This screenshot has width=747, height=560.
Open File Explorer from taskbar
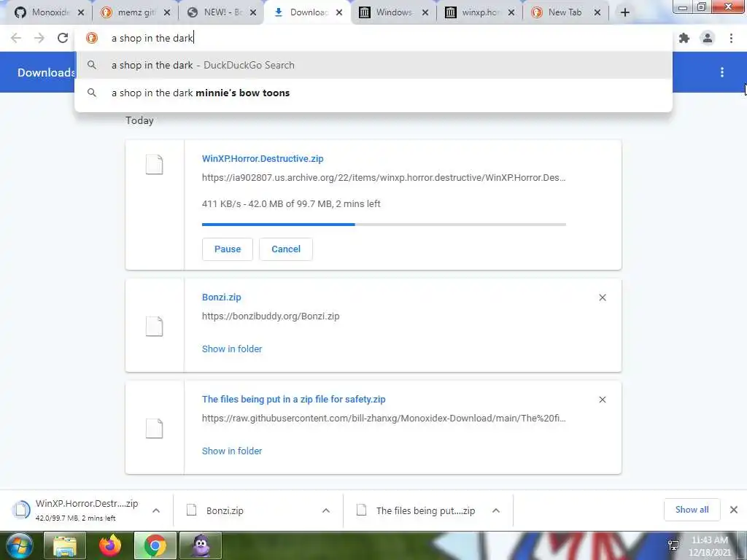point(65,545)
